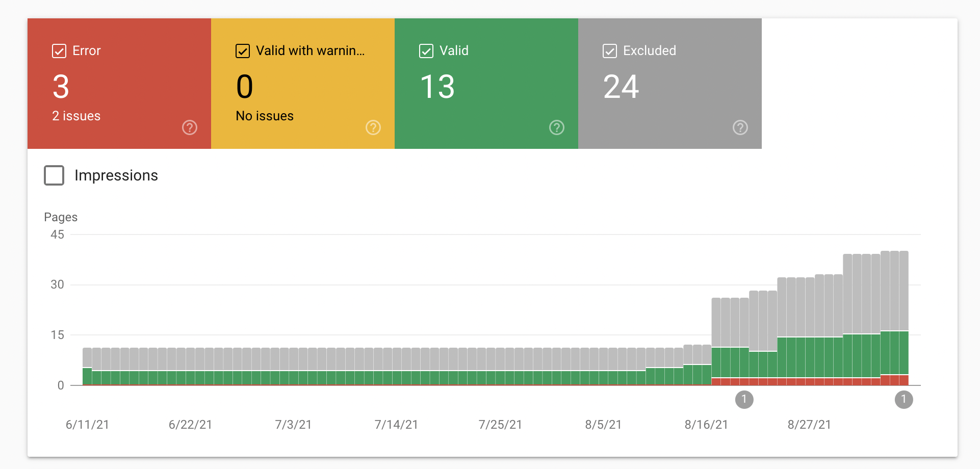Click the help icon on the Valid card

coord(557,127)
